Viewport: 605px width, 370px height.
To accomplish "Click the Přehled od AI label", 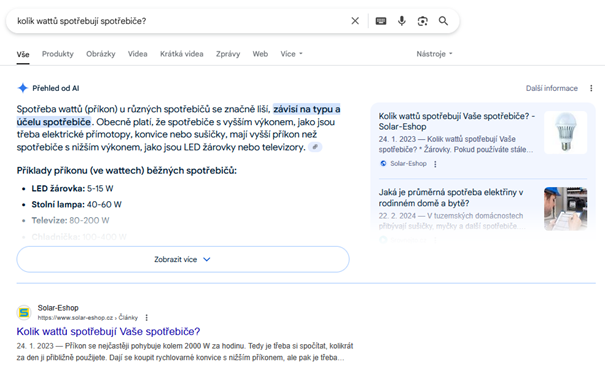I will click(56, 88).
